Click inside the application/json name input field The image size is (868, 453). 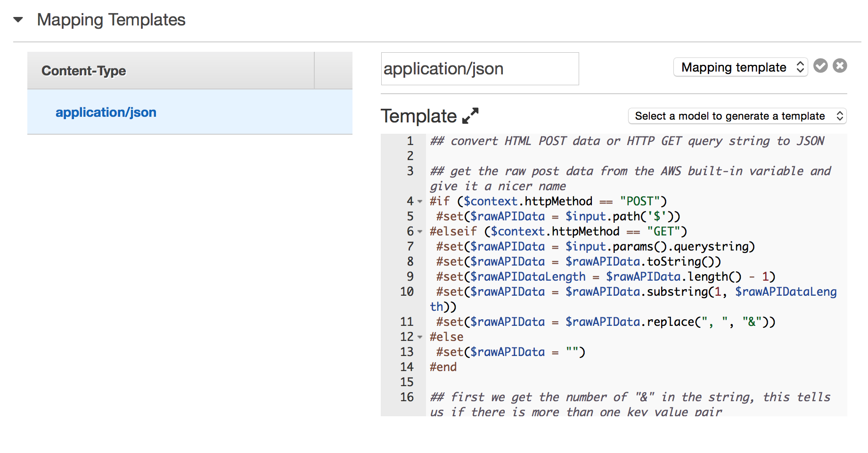(x=479, y=69)
